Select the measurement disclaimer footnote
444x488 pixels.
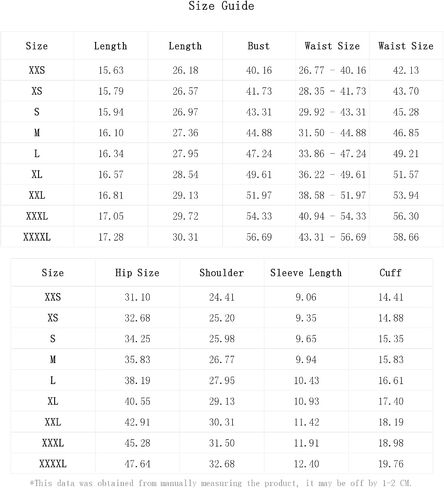pyautogui.click(x=221, y=483)
